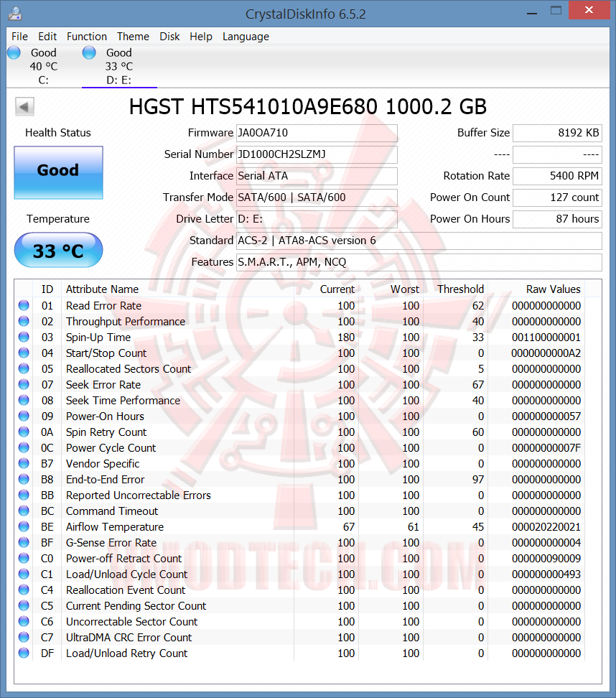Click the ID column header

click(47, 289)
